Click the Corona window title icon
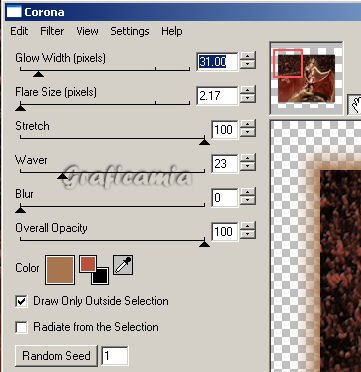The height and width of the screenshot is (372, 361). 14,12
